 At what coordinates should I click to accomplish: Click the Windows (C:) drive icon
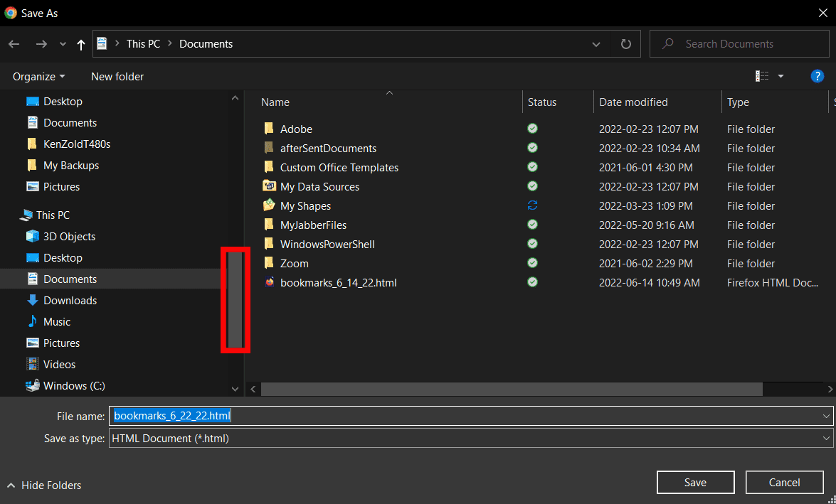click(33, 386)
